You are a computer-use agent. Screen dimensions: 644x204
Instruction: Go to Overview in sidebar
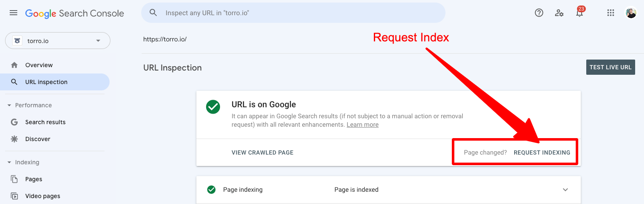39,65
